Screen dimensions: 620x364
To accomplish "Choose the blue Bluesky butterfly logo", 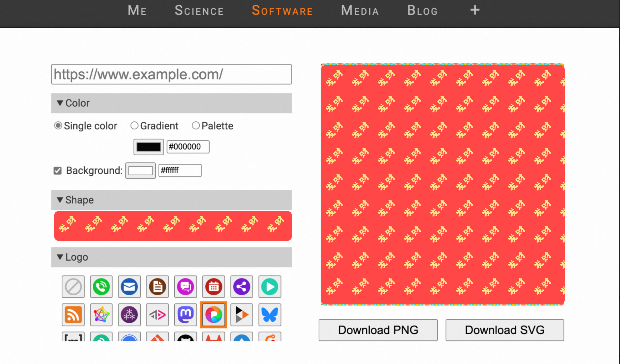I will [270, 315].
